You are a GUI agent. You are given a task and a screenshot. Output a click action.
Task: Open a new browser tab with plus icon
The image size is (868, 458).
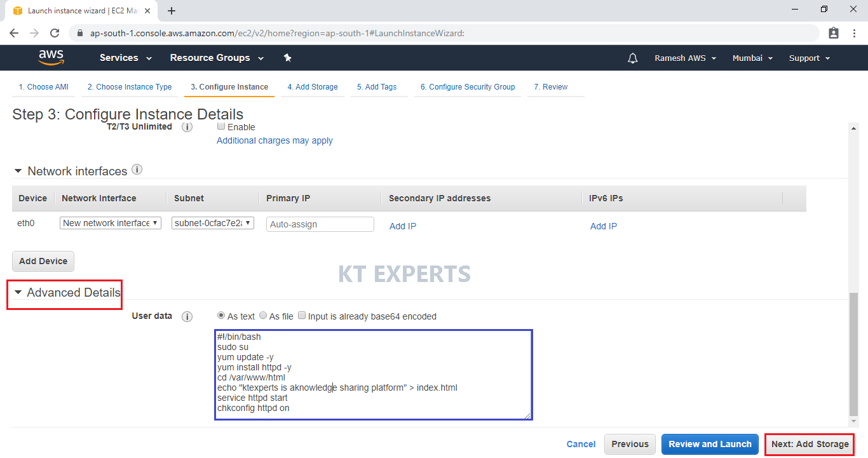(172, 11)
